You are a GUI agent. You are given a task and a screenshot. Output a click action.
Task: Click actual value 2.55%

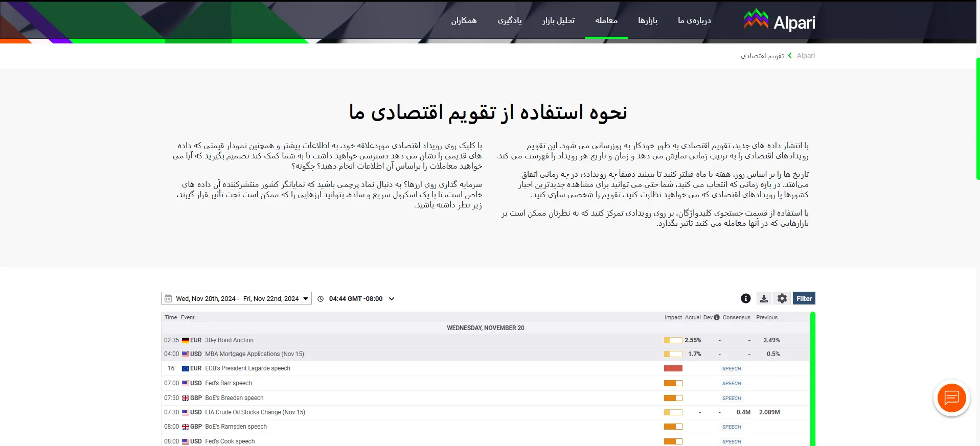(x=693, y=340)
